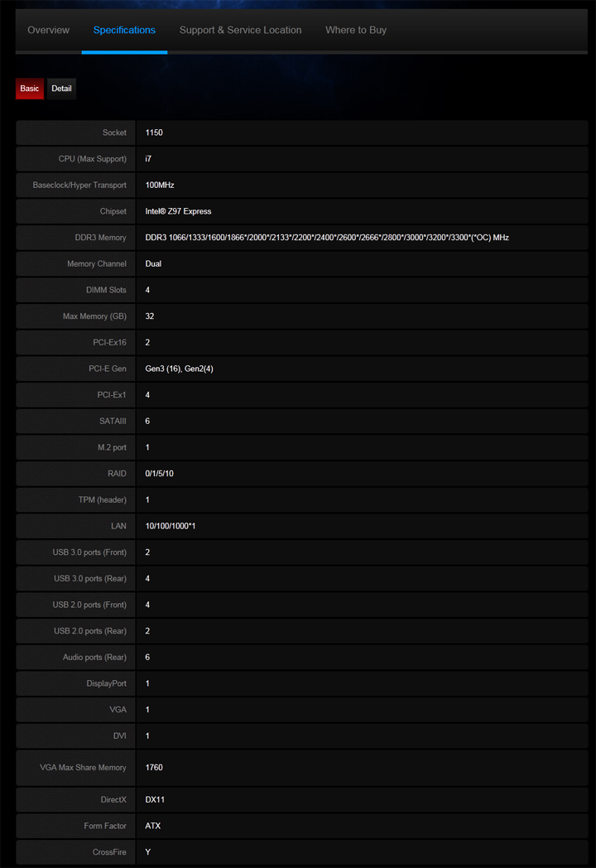Switch to the Detail specifications view
Viewport: 596px width, 868px height.
[61, 89]
